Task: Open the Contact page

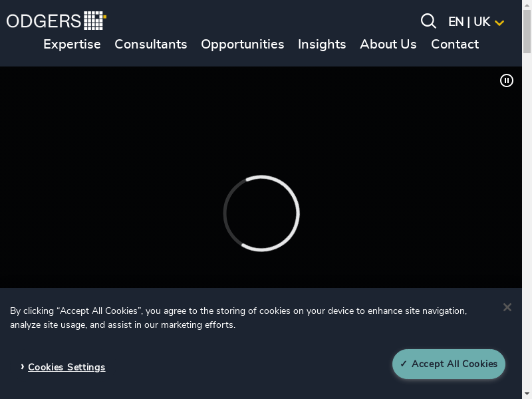Action: click(x=455, y=45)
